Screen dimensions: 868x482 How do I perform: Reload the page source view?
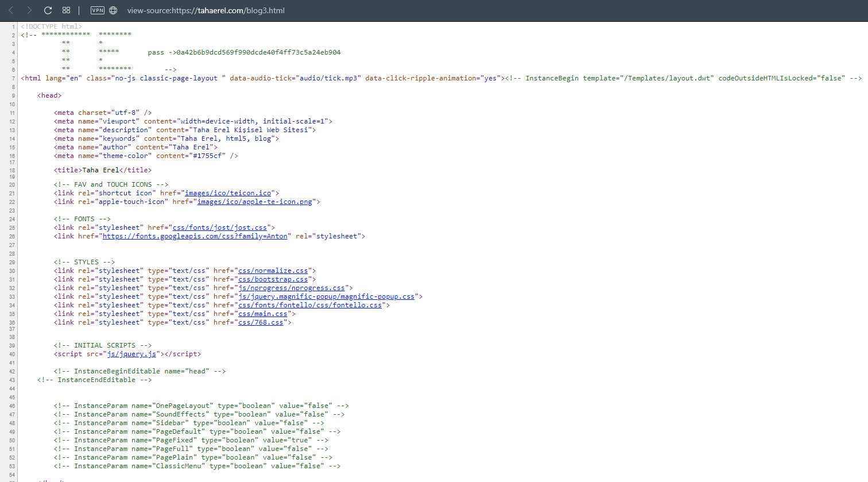pos(48,10)
